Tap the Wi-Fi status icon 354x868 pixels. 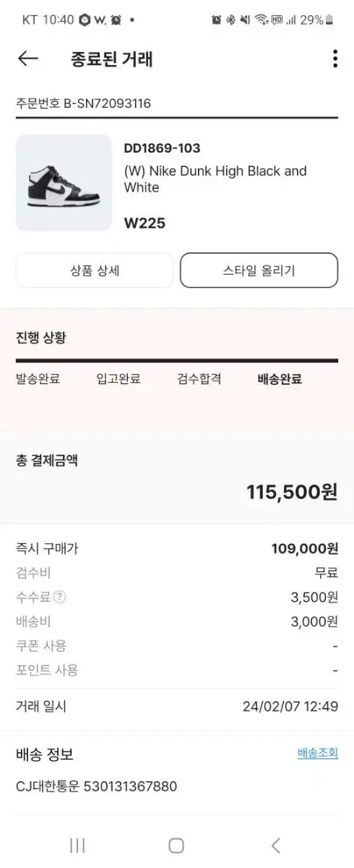tap(262, 20)
